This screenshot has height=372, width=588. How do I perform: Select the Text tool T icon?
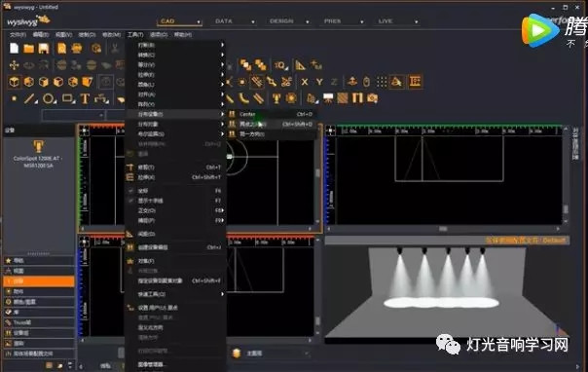click(85, 98)
